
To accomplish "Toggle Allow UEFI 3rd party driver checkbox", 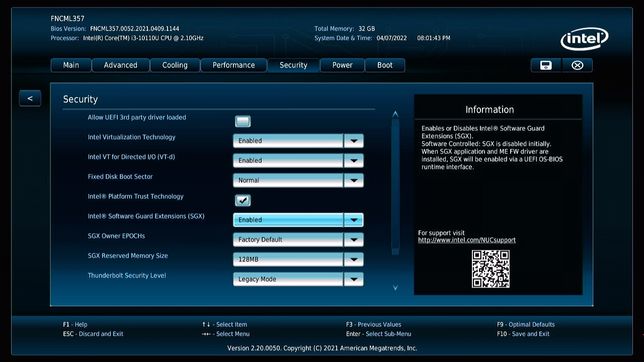I will coord(243,121).
